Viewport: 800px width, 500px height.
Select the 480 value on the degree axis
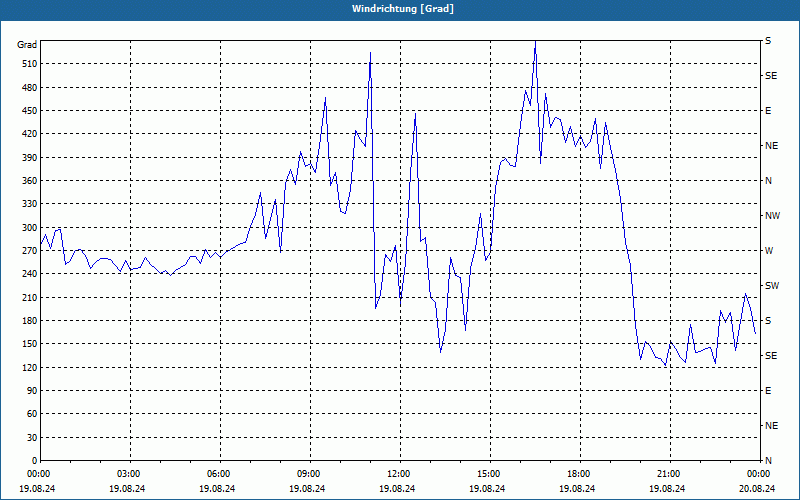click(30, 88)
